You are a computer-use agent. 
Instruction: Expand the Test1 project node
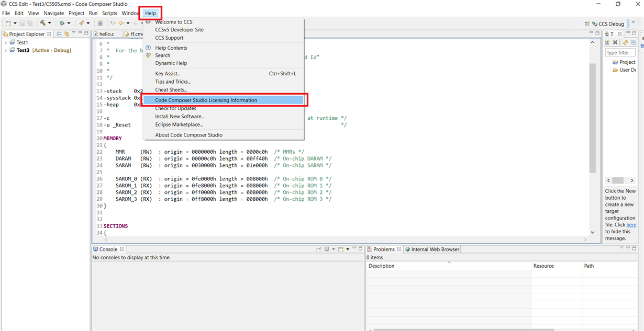point(6,42)
